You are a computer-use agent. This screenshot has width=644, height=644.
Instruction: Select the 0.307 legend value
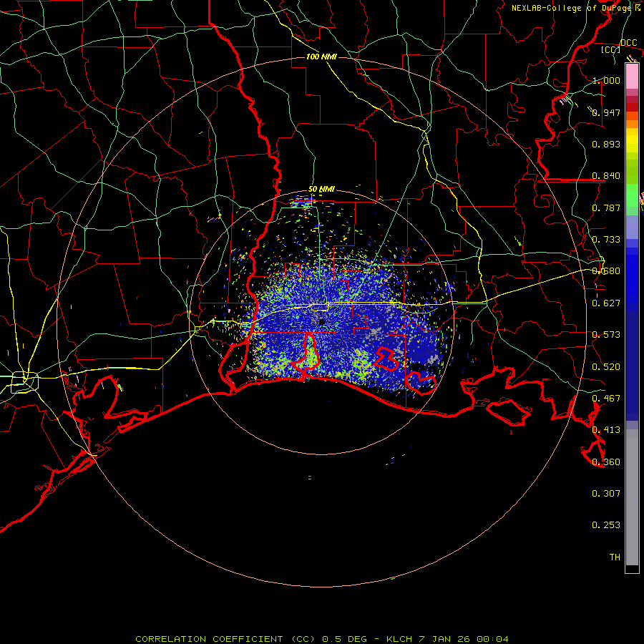point(606,494)
